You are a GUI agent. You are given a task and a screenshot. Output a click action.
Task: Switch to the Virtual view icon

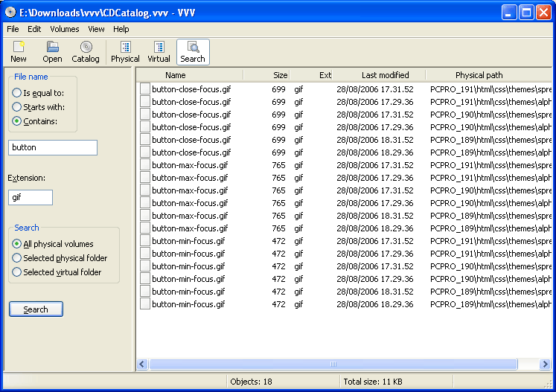pyautogui.click(x=159, y=52)
